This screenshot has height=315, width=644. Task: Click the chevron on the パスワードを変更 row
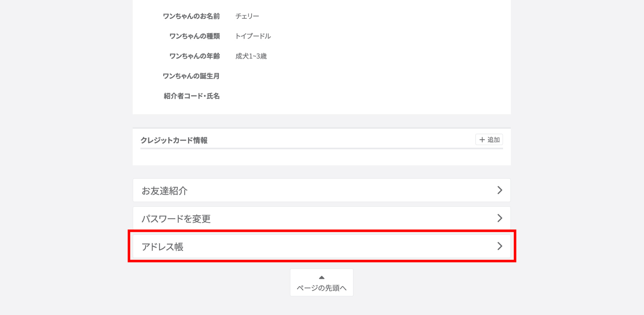(500, 218)
